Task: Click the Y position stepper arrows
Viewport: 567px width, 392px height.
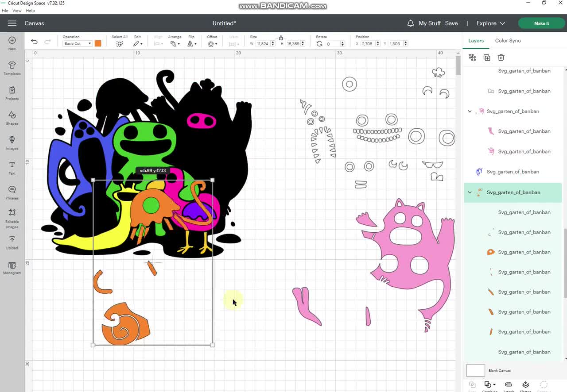Action: click(x=405, y=44)
